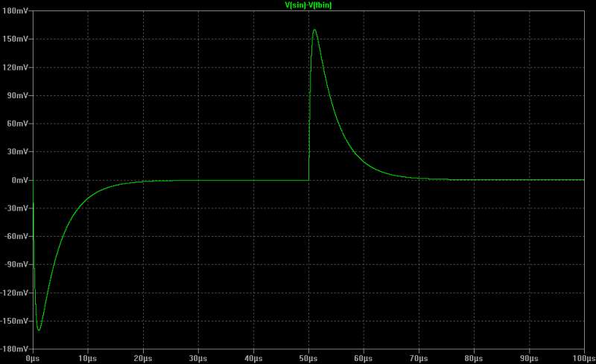Click the -180mV vertical axis label
This screenshot has width=596, height=364.
14,349
